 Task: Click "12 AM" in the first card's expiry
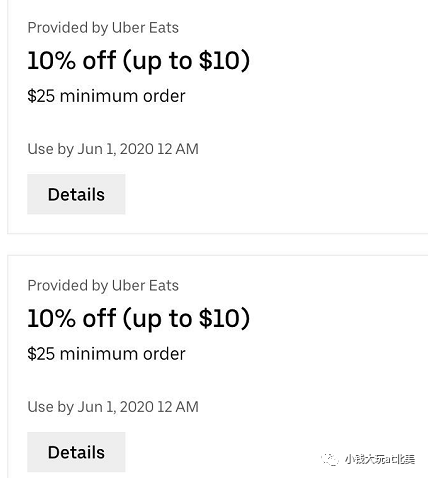[x=178, y=149]
